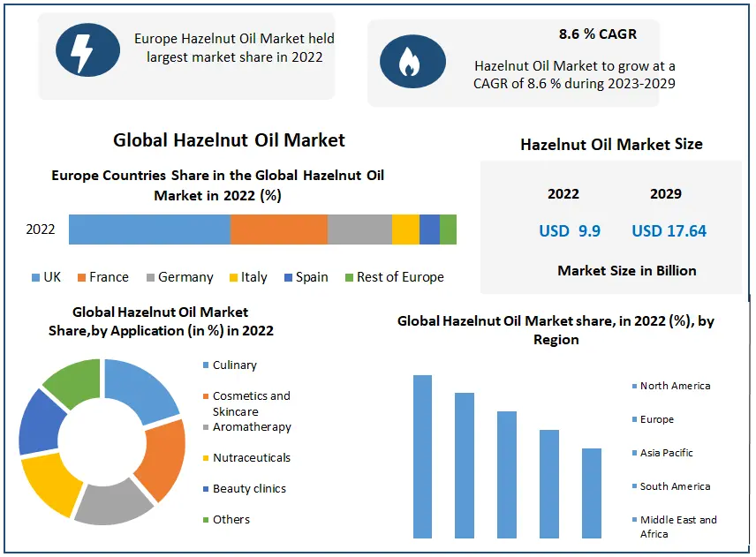This screenshot has height=557, width=756.
Task: Toggle the Germany legend entry
Action: (180, 276)
